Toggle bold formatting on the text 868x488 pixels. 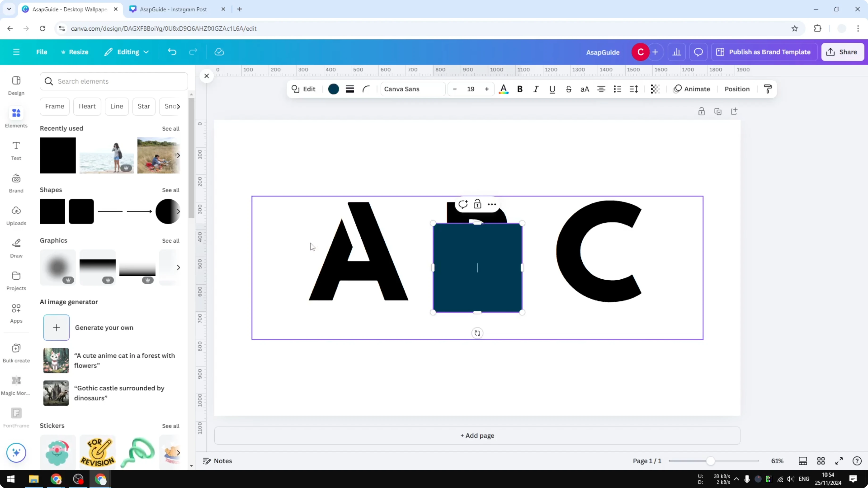point(520,89)
